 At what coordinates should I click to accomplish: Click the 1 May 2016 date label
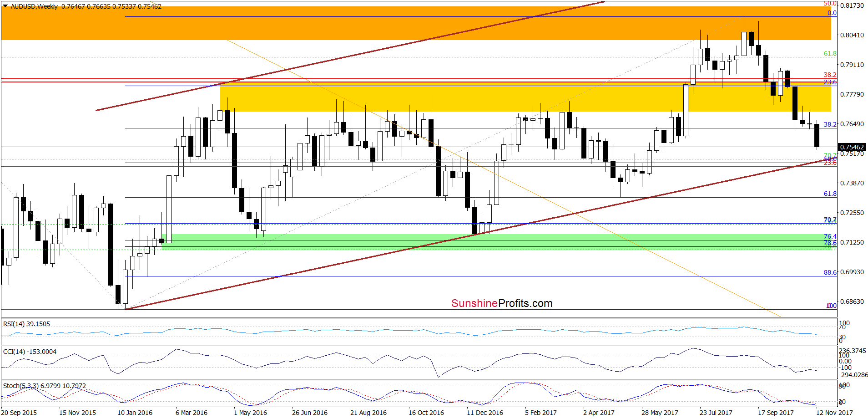(x=250, y=413)
